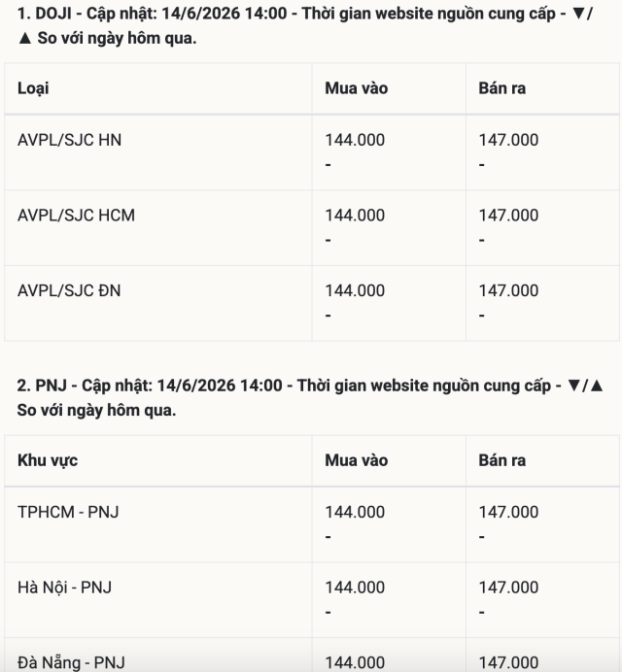This screenshot has width=622, height=672.
Task: Click Hà Nội - PNJ sell price 147.000
Action: [x=508, y=588]
